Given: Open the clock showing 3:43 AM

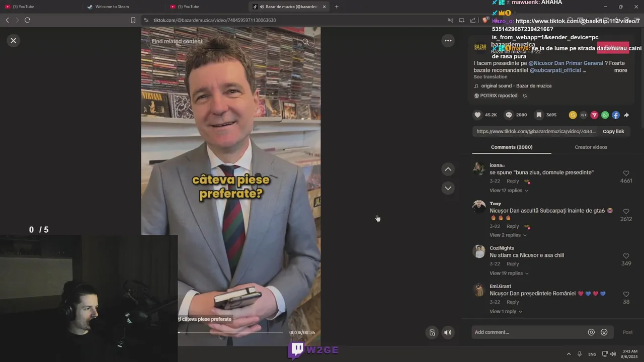Looking at the screenshot, I should click(x=629, y=354).
